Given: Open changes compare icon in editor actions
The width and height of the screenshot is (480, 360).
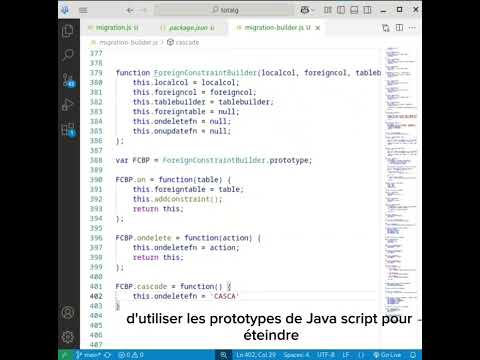Looking at the screenshot, I should [x=386, y=28].
